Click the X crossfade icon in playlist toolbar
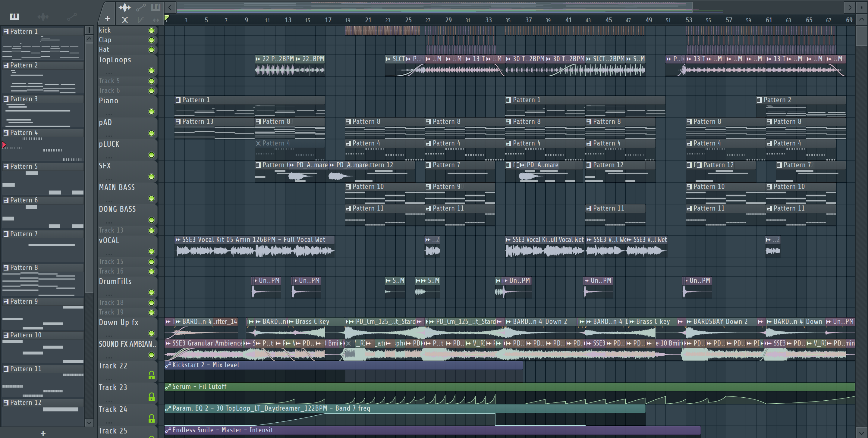The image size is (868, 438). [125, 20]
